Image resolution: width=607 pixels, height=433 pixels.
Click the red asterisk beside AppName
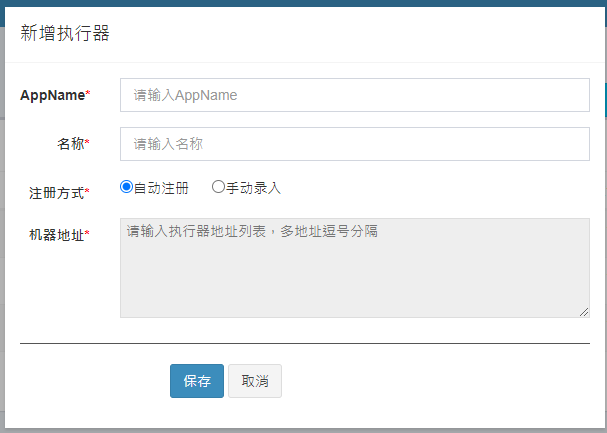point(87,94)
